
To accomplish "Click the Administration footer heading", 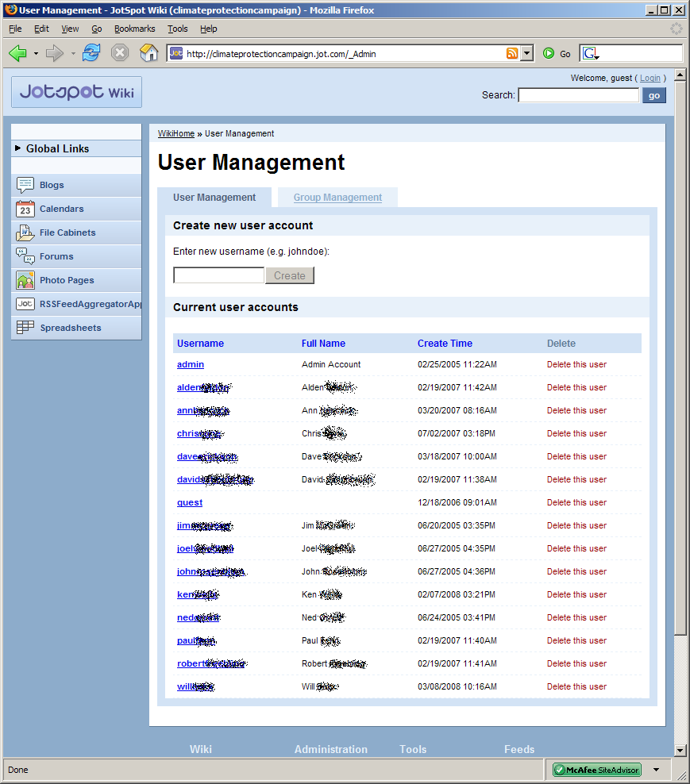I will (331, 749).
